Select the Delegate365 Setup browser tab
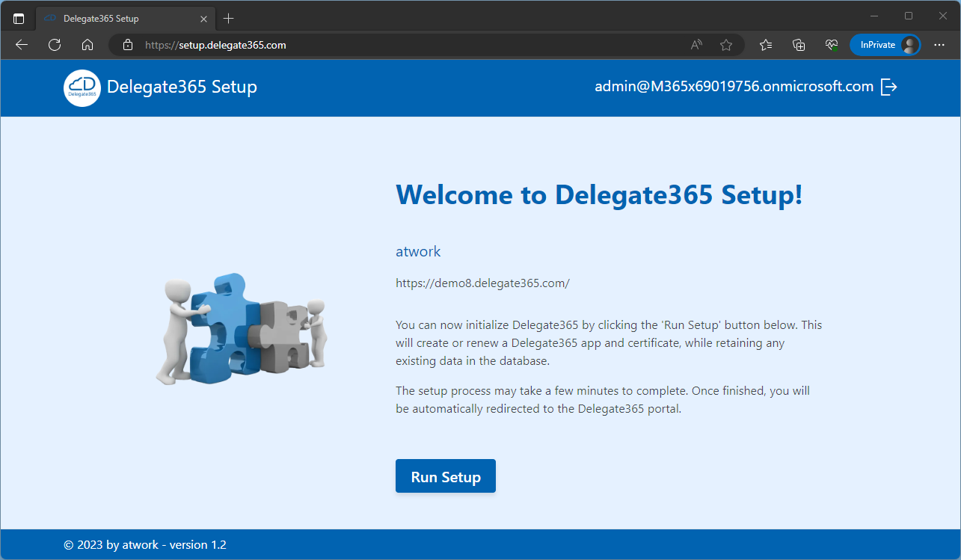This screenshot has width=961, height=560. 112,18
